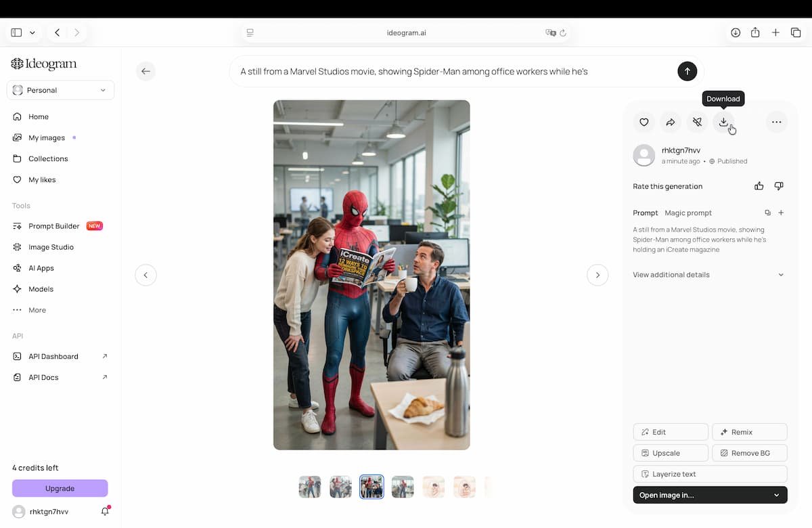The image size is (812, 528).
Task: Select the second thumbnail in strip
Action: [341, 487]
